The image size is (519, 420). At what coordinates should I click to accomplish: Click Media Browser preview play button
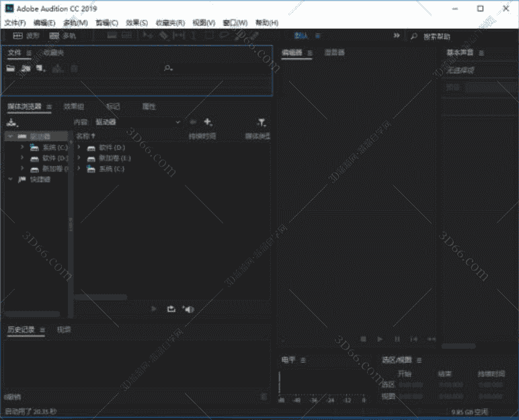[153, 309]
